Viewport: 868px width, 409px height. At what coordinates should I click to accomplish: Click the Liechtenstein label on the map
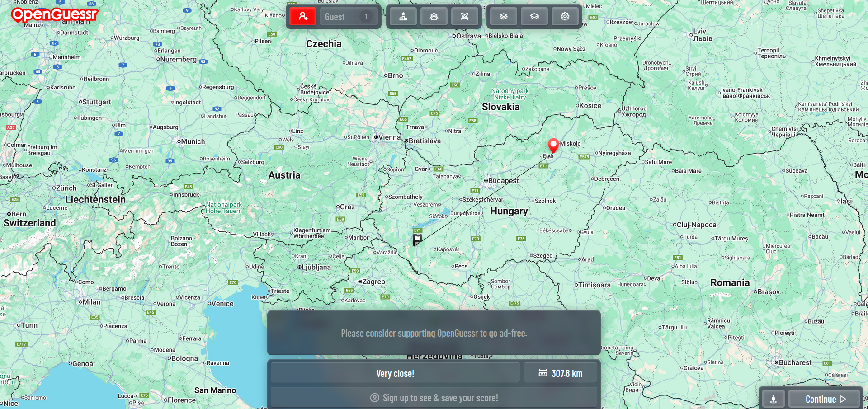pos(95,200)
